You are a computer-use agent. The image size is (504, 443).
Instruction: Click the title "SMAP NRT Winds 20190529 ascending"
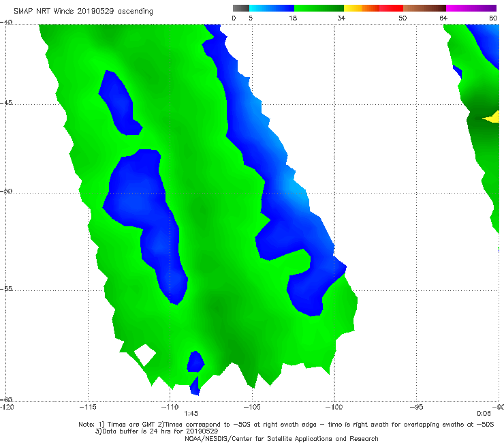pos(83,12)
